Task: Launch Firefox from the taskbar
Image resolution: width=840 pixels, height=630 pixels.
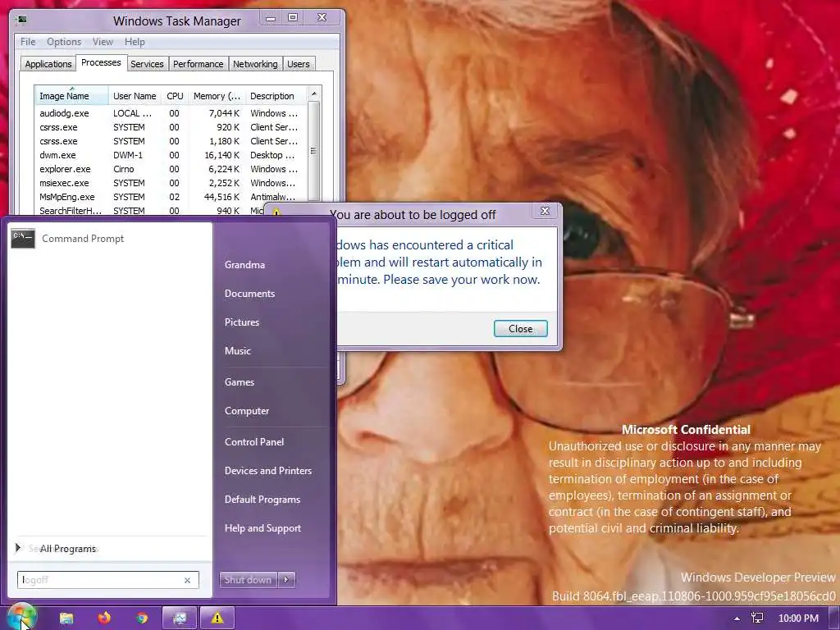Action: (x=104, y=619)
